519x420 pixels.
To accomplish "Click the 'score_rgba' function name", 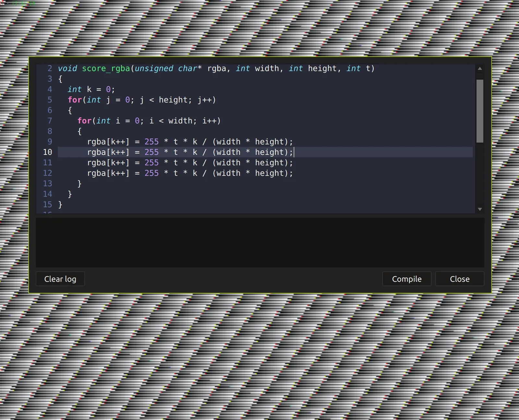I will (x=106, y=68).
